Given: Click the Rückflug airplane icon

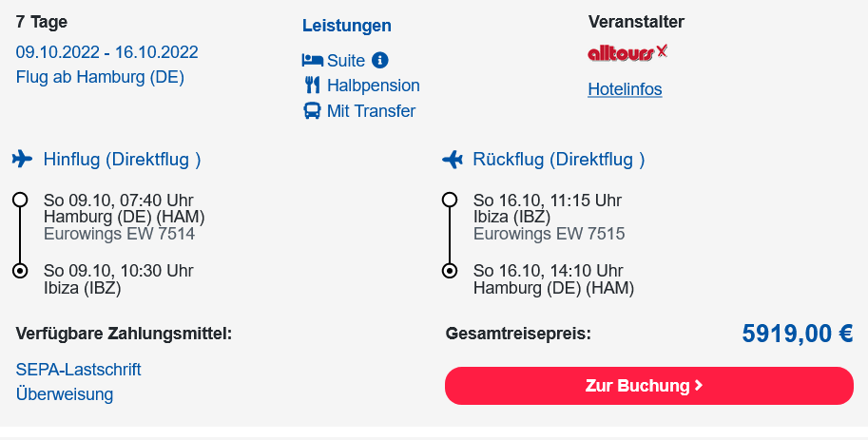Looking at the screenshot, I should click(x=453, y=160).
